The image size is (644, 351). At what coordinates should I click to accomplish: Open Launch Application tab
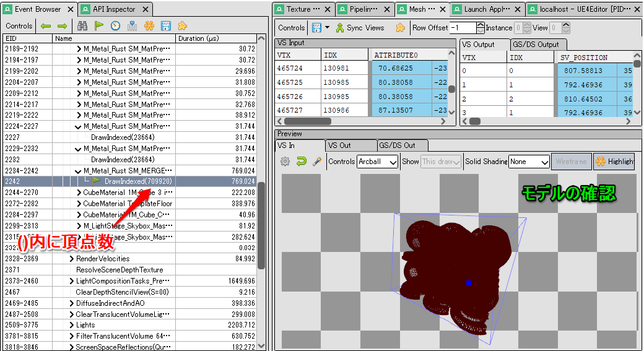[487, 9]
